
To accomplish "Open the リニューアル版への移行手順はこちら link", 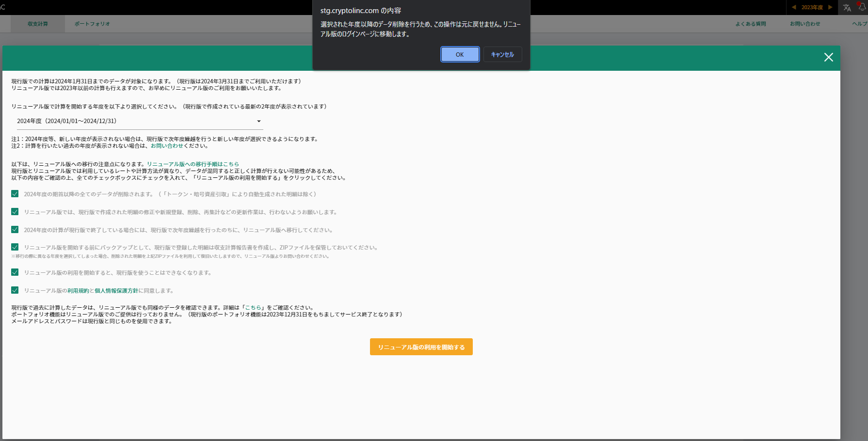I will [193, 164].
